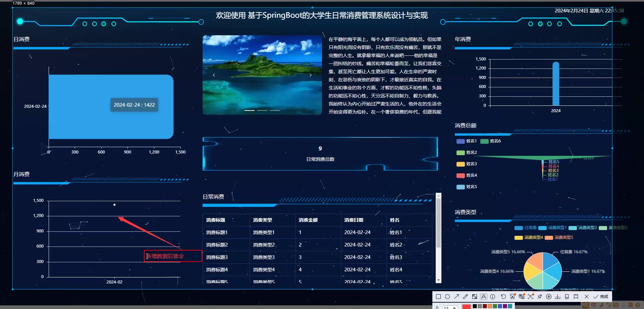Toggle 姓名6 legend in 消费总额 chart

coord(491,141)
